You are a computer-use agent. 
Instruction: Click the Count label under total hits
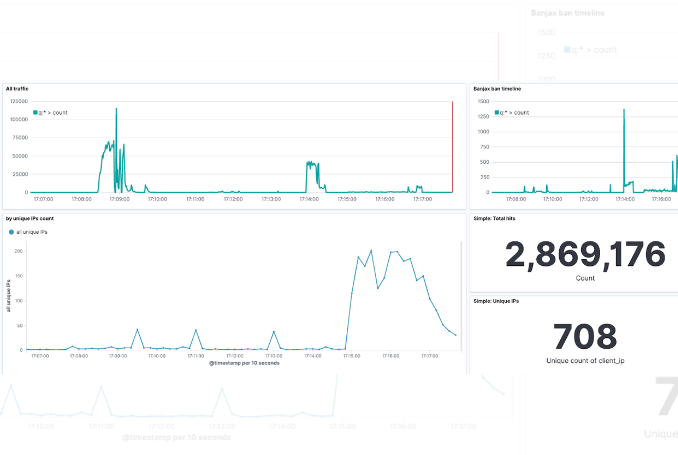pyautogui.click(x=585, y=277)
